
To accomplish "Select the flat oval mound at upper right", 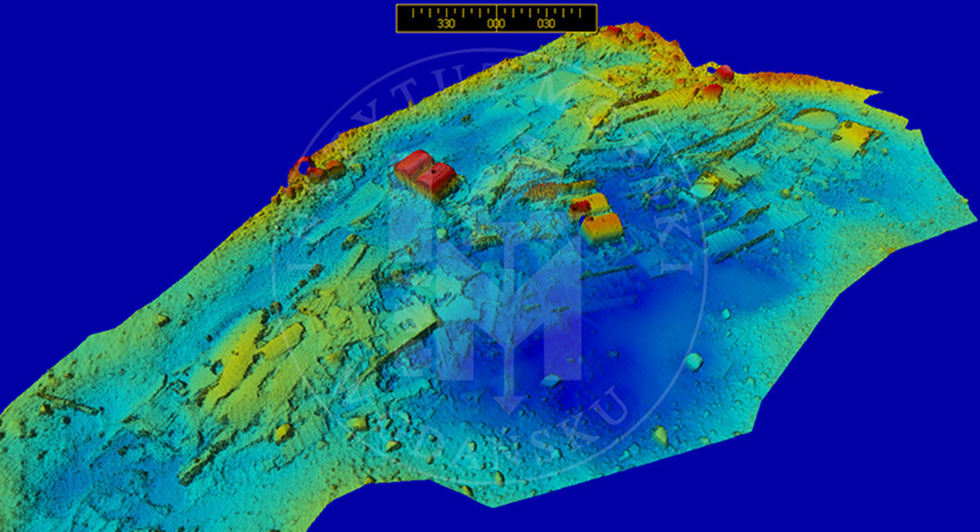I will point(817,119).
